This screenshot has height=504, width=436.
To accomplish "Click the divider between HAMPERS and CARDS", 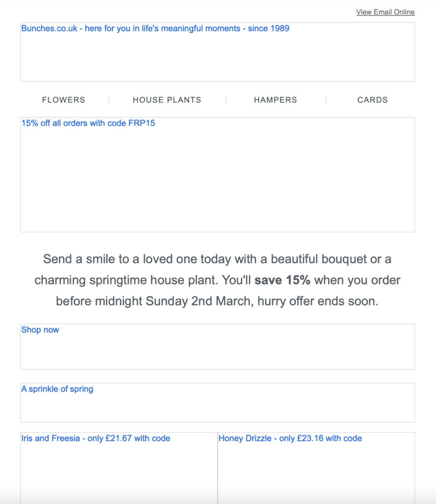I will pos(326,100).
